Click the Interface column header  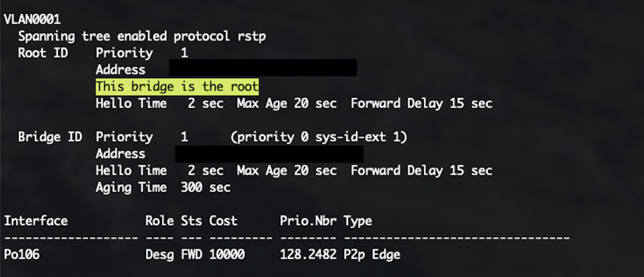click(x=36, y=221)
